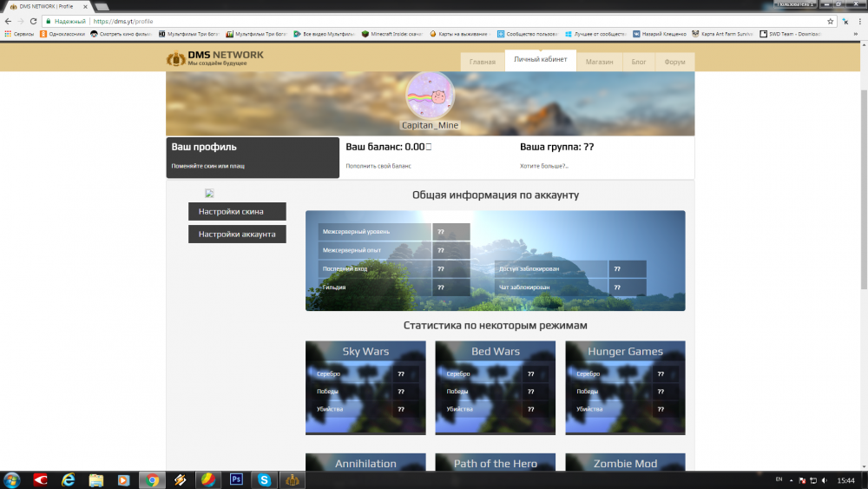Click the Настройки аккаунта button
This screenshot has width=868, height=489.
tap(237, 234)
